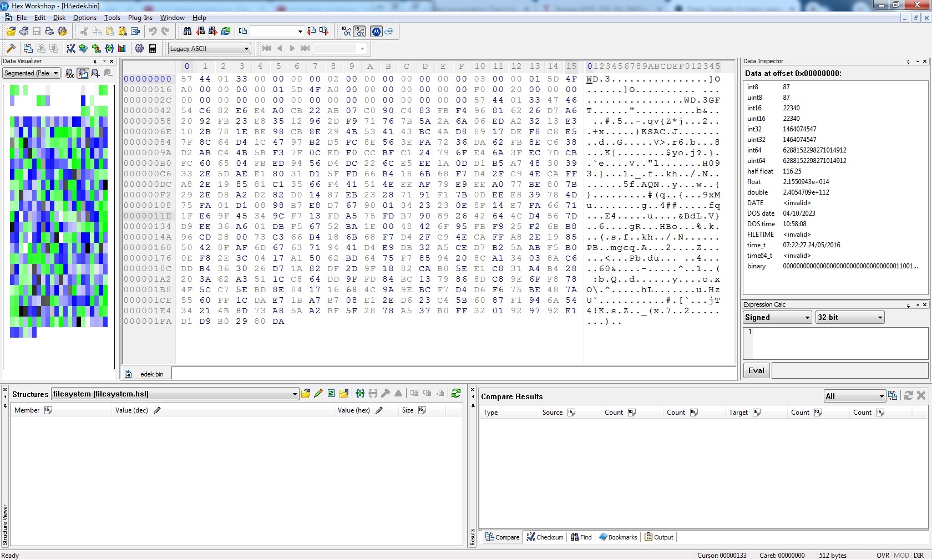
Task: Expand the Goto offset dropdown in toolbar
Action: (300, 32)
